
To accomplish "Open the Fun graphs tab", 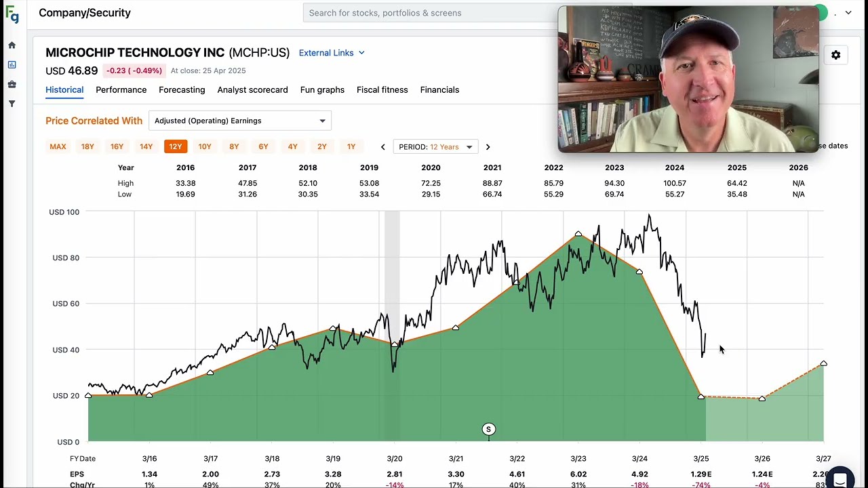I will (322, 90).
